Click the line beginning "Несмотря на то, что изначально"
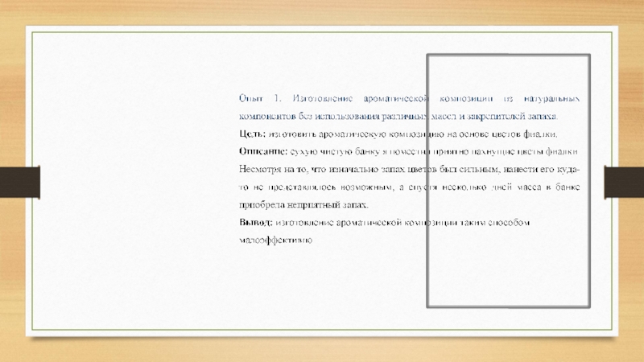This screenshot has width=644, height=362. point(409,169)
